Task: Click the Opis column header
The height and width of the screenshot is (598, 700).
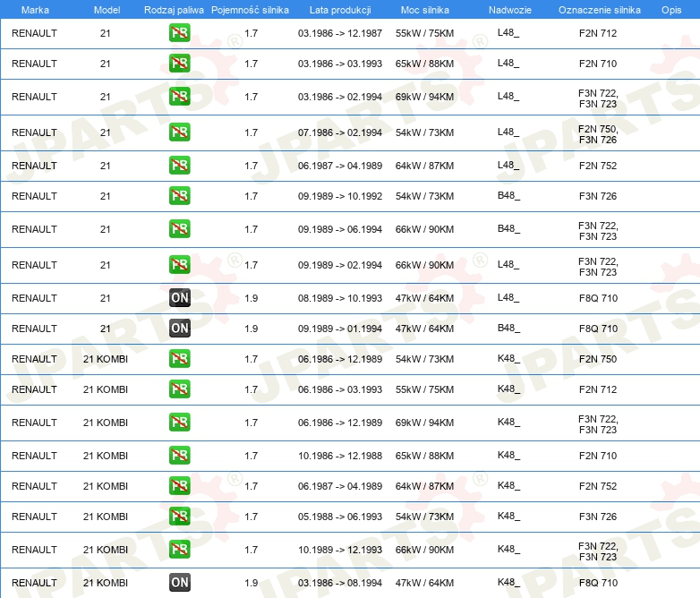Action: pyautogui.click(x=671, y=10)
